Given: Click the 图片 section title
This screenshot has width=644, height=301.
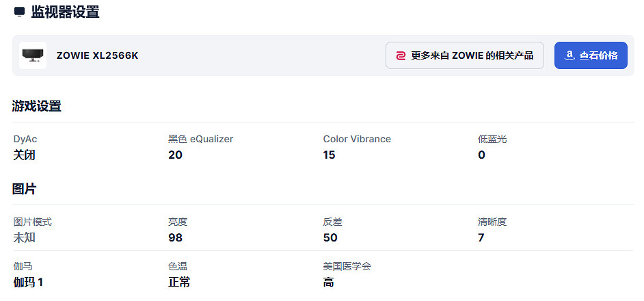Looking at the screenshot, I should 24,189.
